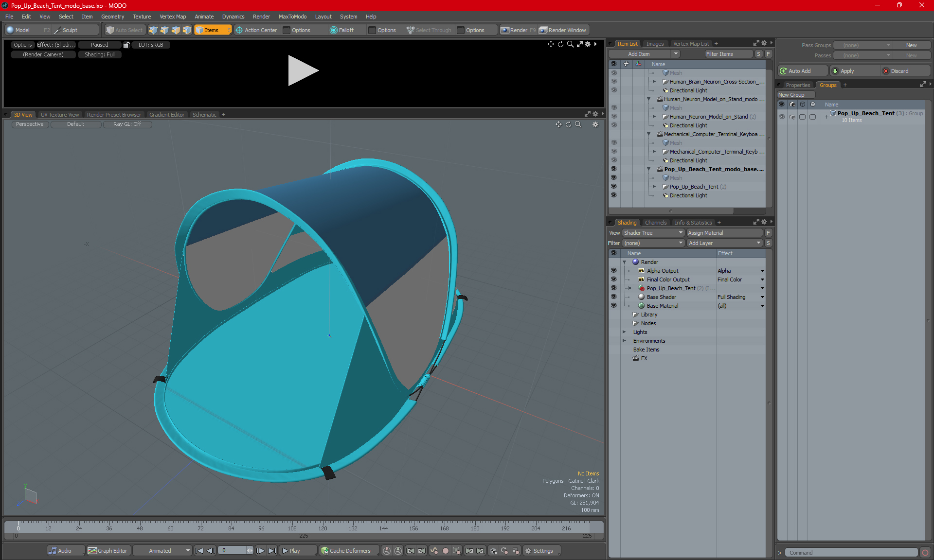Open Action Center tool
The image size is (934, 560).
click(x=256, y=30)
